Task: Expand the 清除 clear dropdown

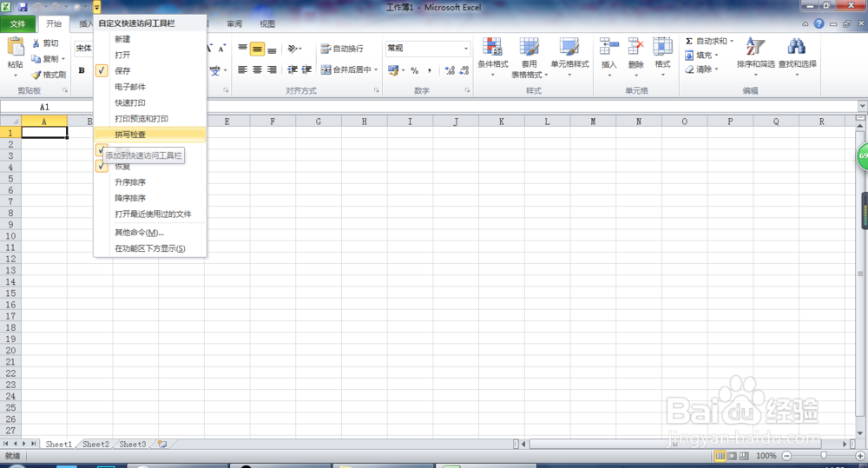Action: point(716,69)
